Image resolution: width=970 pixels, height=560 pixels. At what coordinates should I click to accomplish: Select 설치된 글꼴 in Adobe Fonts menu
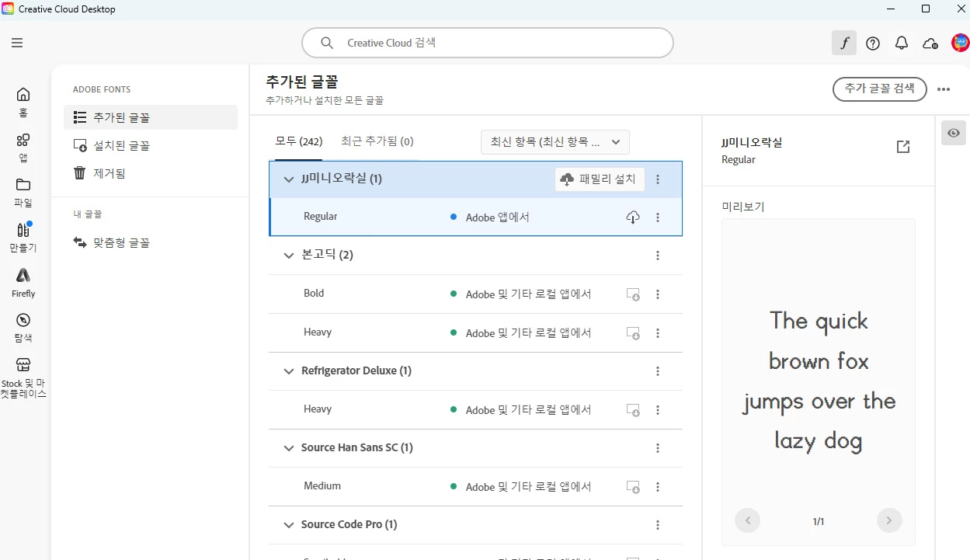151,145
